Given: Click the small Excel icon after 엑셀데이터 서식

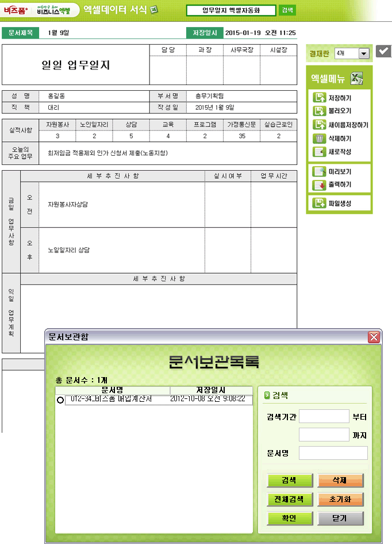Looking at the screenshot, I should pos(153,10).
